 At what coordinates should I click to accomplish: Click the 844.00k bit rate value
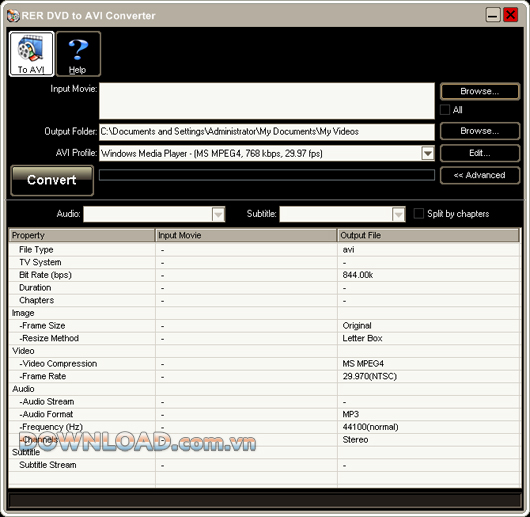pyautogui.click(x=358, y=275)
